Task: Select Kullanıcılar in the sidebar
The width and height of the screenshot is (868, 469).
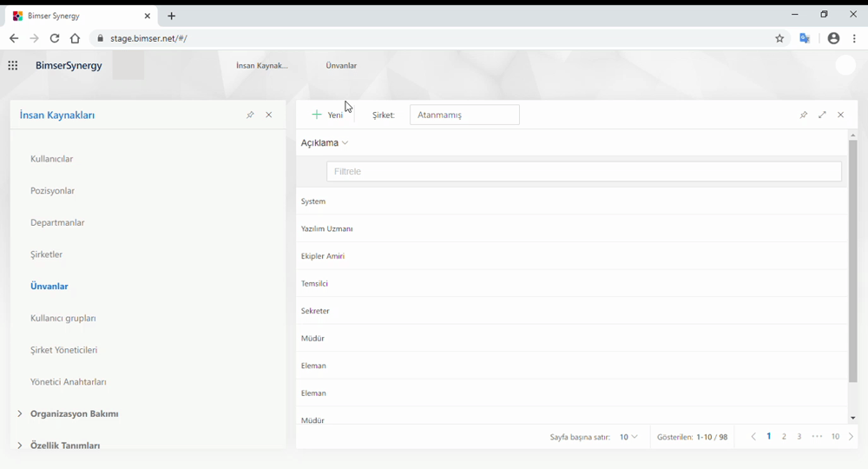Action: [x=52, y=159]
